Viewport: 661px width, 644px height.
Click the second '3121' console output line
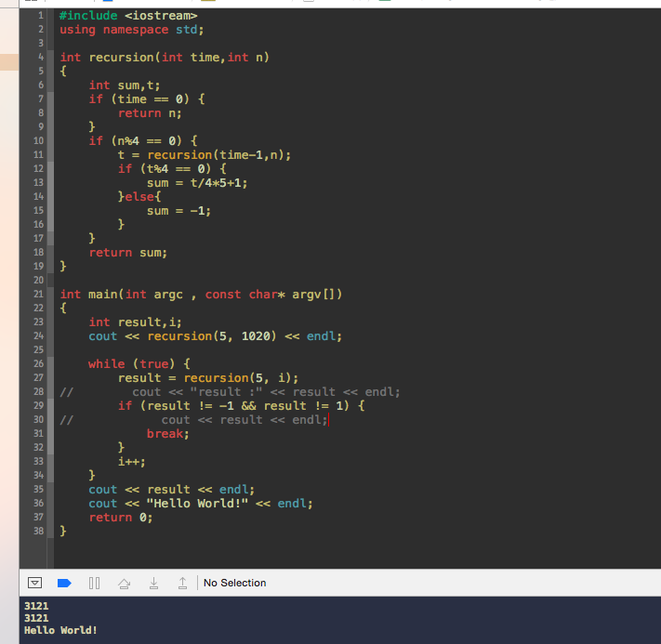pyautogui.click(x=36, y=618)
